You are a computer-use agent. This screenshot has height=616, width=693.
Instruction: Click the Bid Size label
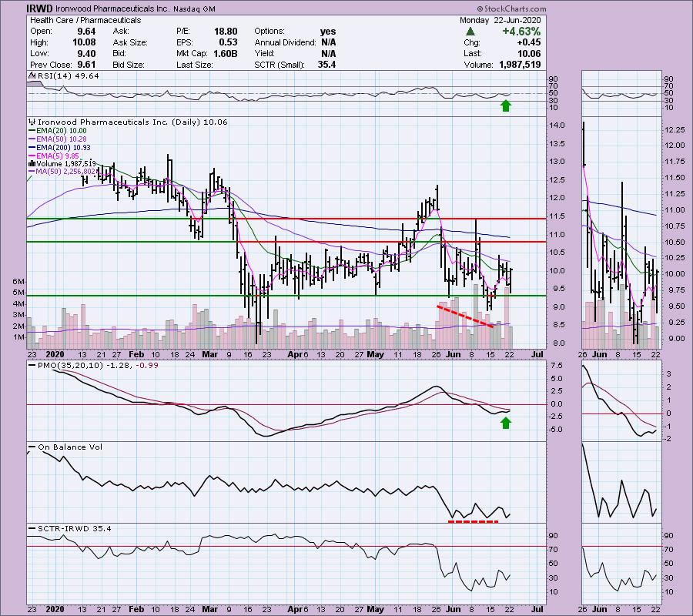click(129, 65)
